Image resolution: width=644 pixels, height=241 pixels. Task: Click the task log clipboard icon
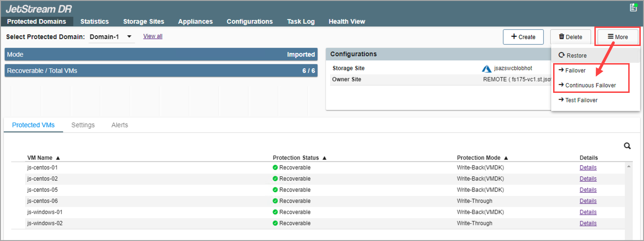point(633,7)
